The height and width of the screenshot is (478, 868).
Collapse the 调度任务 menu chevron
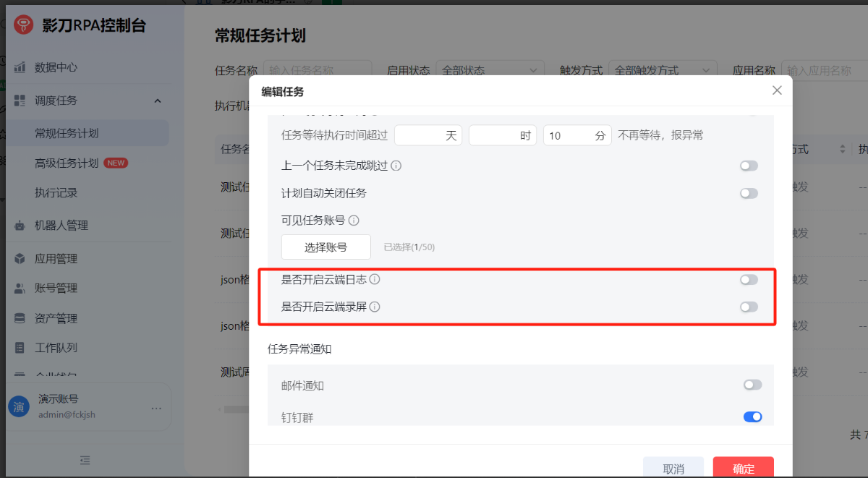coord(157,101)
